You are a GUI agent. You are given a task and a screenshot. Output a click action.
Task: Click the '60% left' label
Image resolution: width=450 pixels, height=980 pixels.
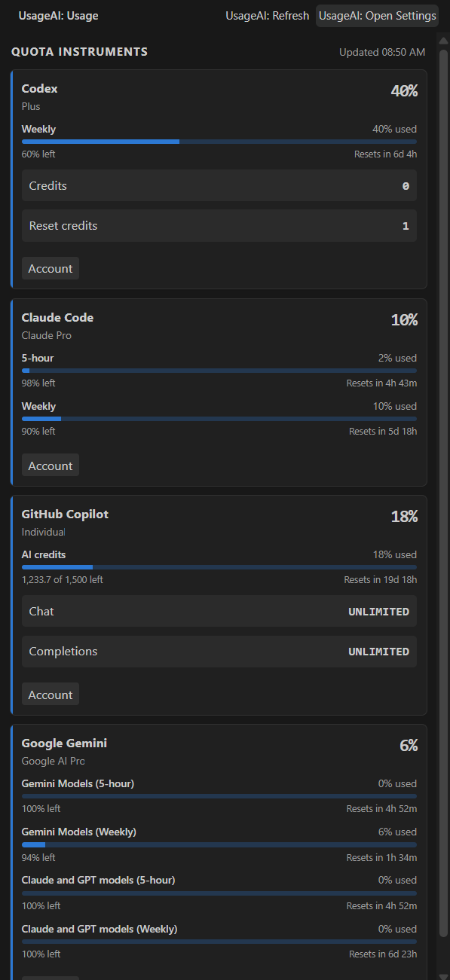click(x=38, y=154)
